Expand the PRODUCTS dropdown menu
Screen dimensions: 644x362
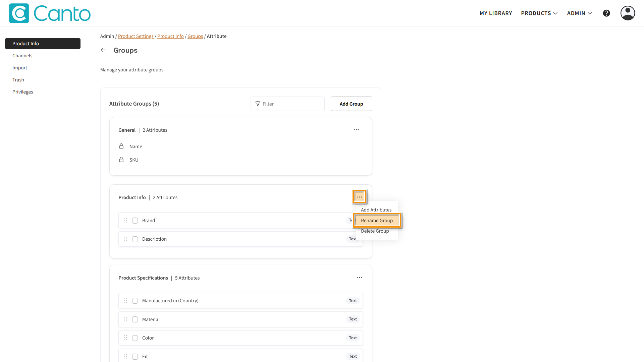coord(539,13)
